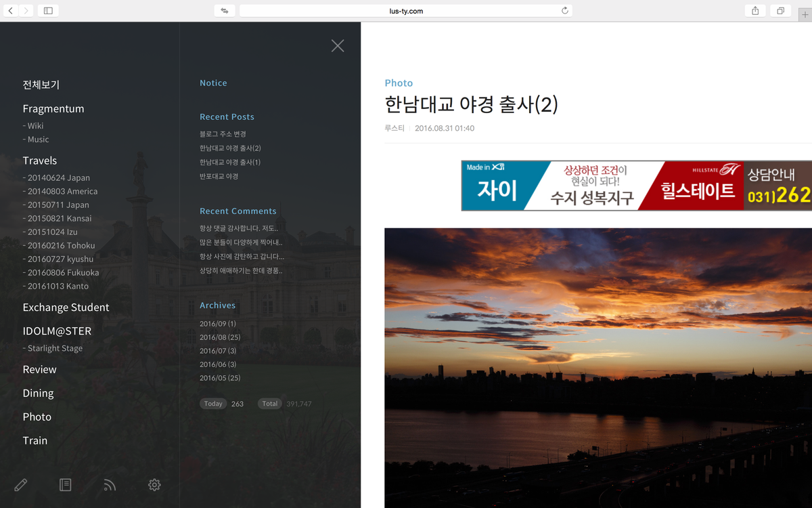
Task: Click the Recent Comments heading
Action: click(238, 211)
